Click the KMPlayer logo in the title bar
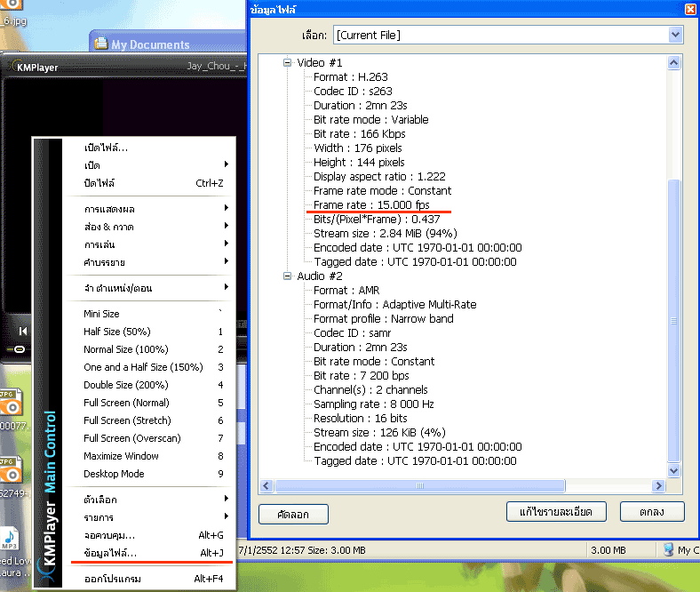This screenshot has width=700, height=592. point(11,67)
